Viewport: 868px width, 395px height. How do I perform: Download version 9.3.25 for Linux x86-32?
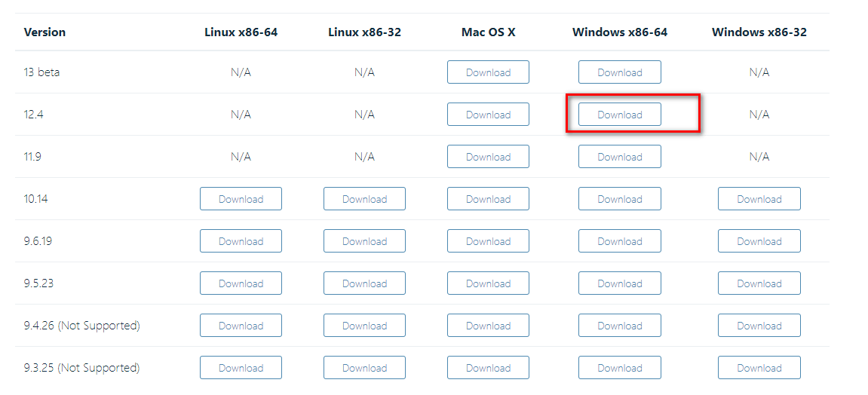point(364,367)
